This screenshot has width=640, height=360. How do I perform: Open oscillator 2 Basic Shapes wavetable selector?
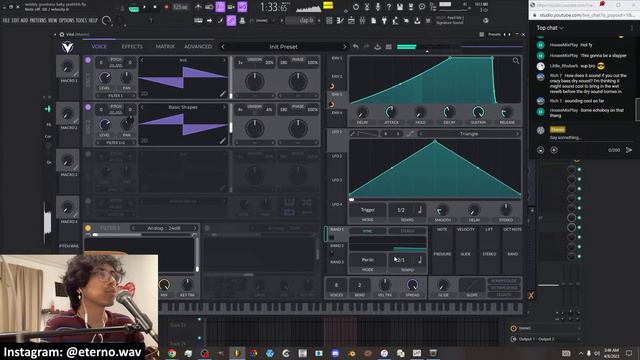pyautogui.click(x=182, y=107)
